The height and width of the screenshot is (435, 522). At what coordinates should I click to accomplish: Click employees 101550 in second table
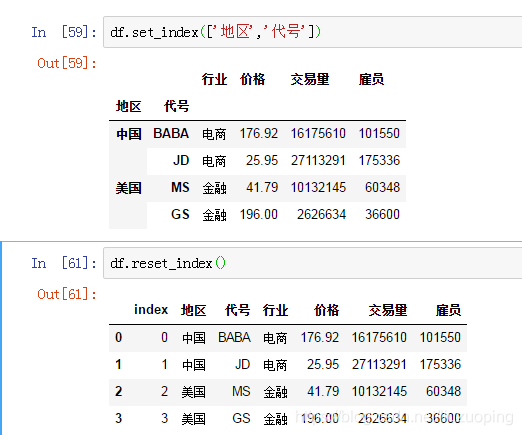(x=440, y=337)
